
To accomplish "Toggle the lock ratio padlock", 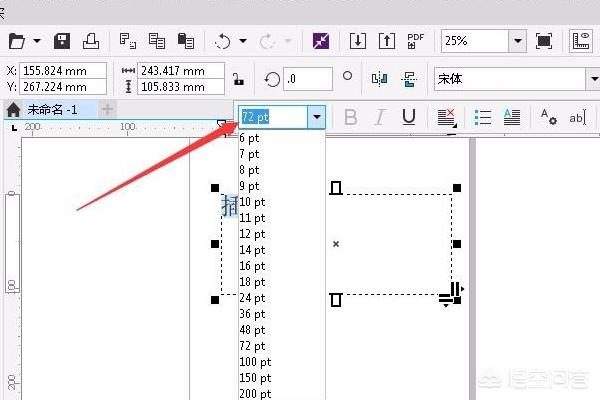I will click(x=238, y=79).
